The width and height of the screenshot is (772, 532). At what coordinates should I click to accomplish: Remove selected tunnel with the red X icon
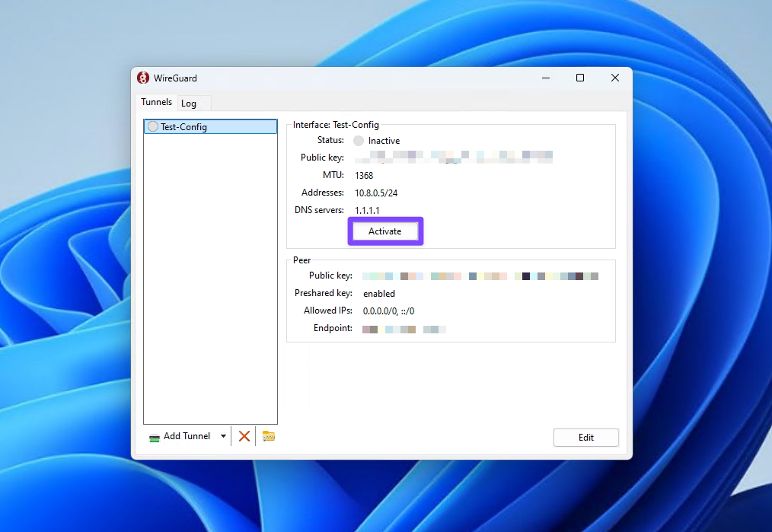tap(244, 436)
